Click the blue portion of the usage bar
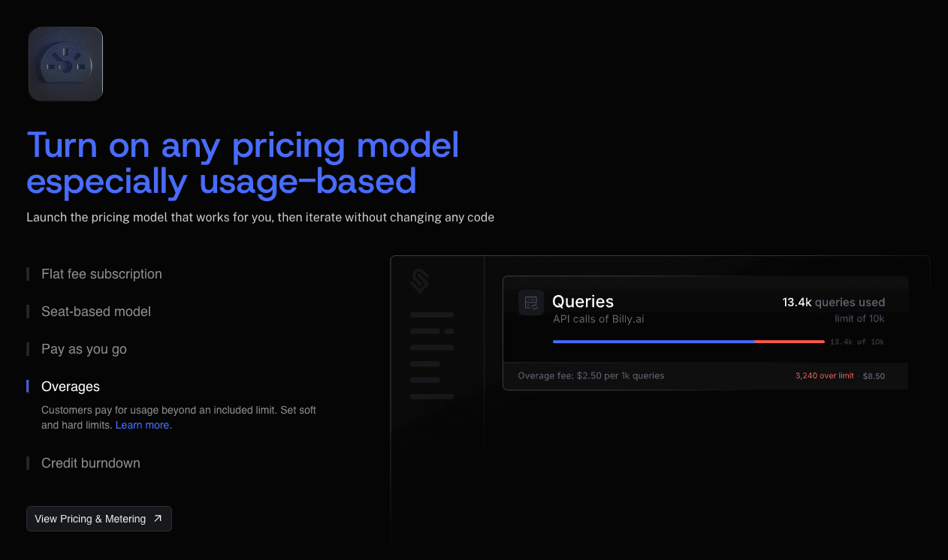 coord(654,342)
